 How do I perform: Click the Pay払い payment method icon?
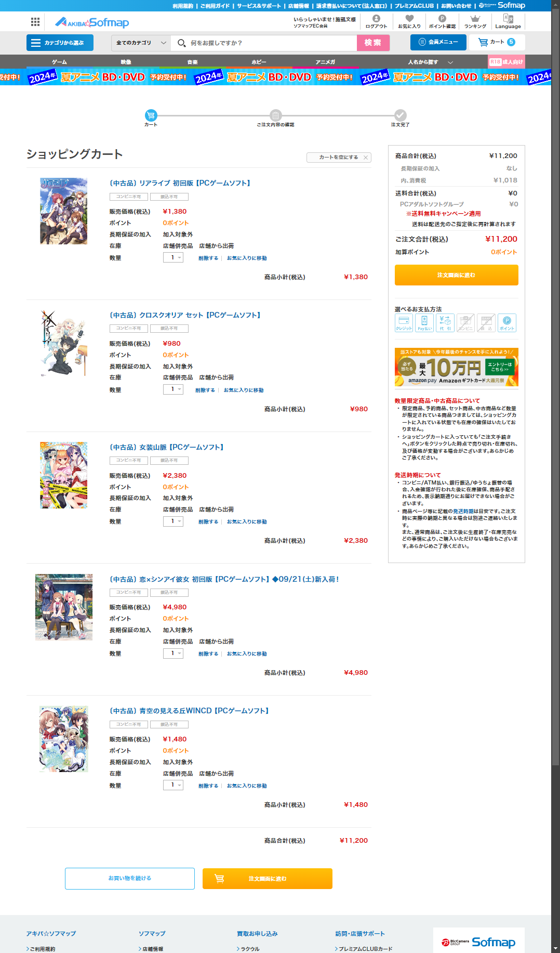(424, 323)
